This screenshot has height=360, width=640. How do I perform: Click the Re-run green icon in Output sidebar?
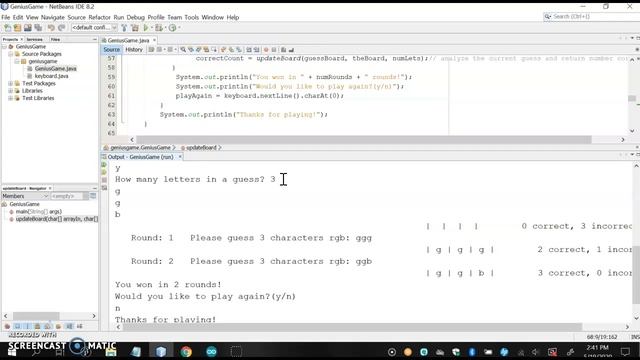coord(104,165)
